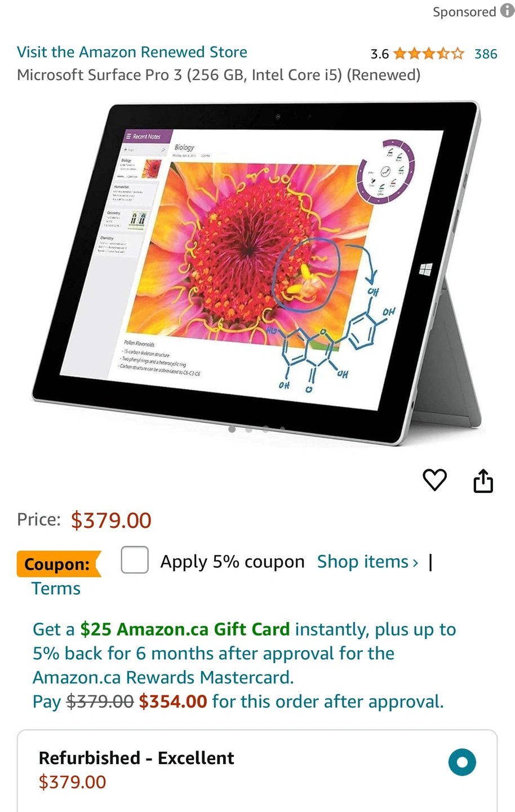Tap the Sponsored info icon
This screenshot has width=515, height=812.
(x=507, y=11)
